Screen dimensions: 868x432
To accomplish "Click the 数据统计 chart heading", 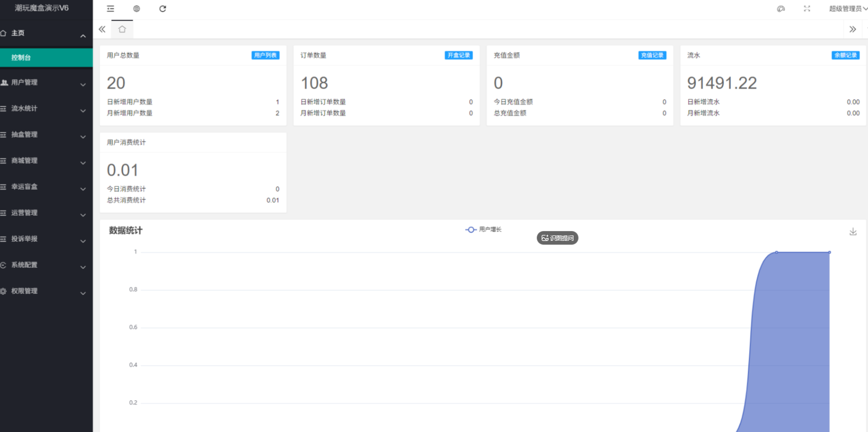I will pyautogui.click(x=126, y=230).
